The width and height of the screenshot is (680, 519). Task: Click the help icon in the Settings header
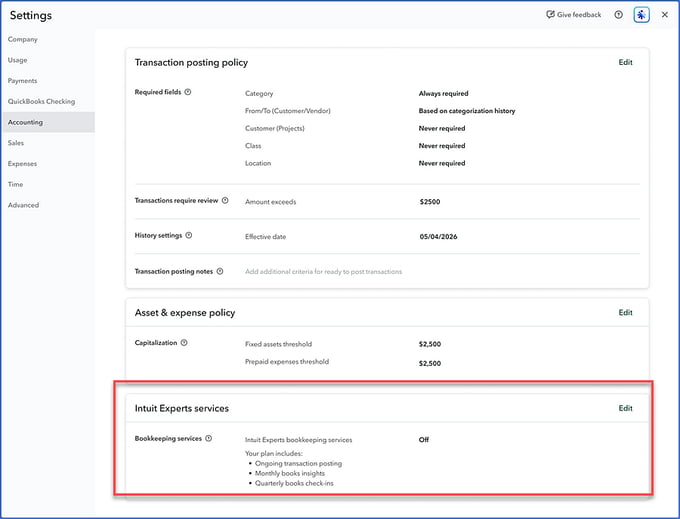click(618, 15)
